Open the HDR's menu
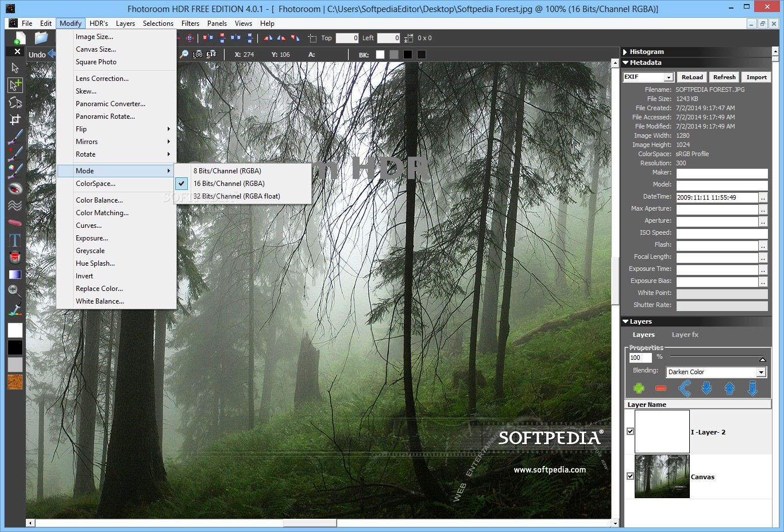784x532 pixels. (x=99, y=24)
